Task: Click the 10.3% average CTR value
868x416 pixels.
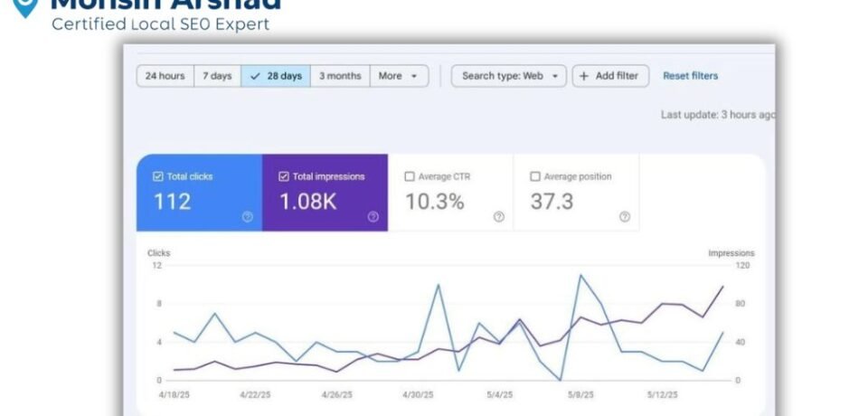Action: click(x=435, y=202)
